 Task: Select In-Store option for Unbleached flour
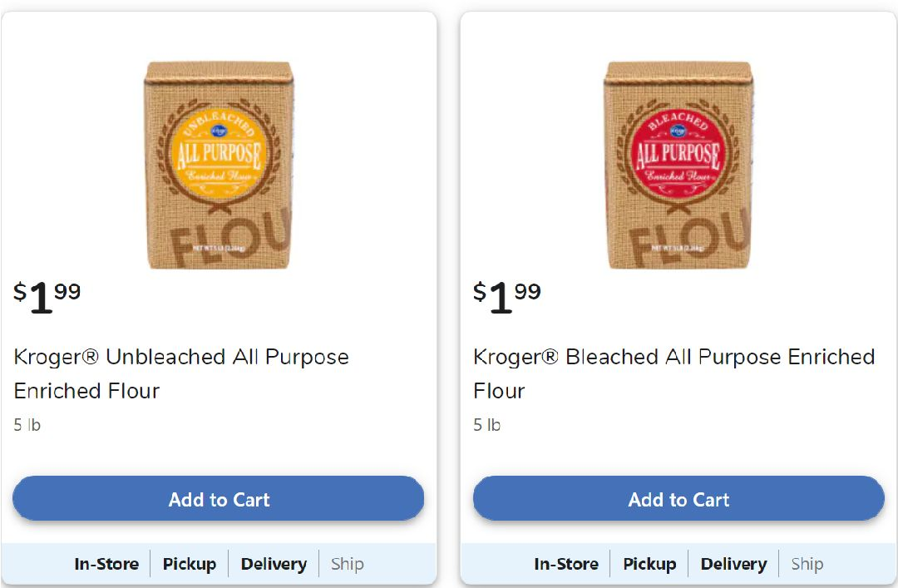pyautogui.click(x=106, y=564)
